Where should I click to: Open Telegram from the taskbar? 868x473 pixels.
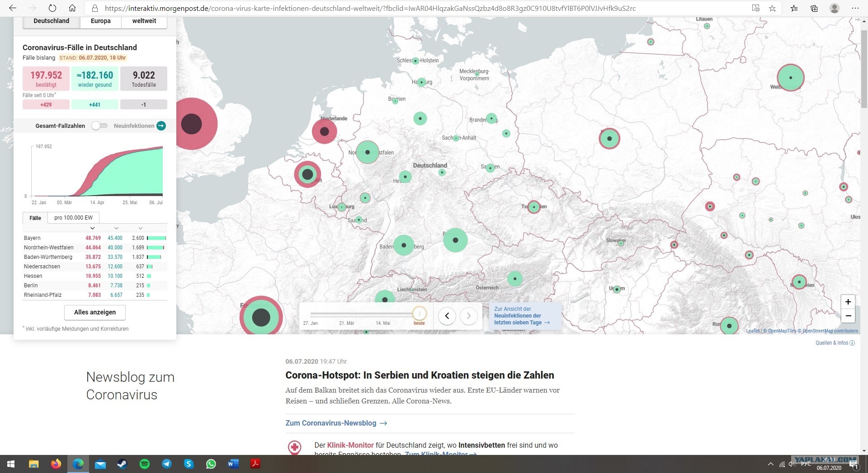click(x=167, y=464)
